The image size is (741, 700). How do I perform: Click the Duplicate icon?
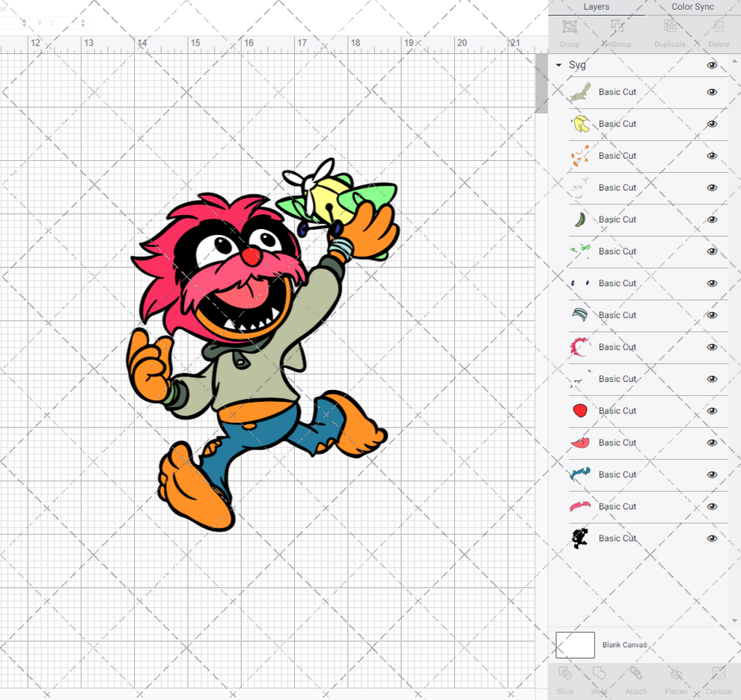669,31
